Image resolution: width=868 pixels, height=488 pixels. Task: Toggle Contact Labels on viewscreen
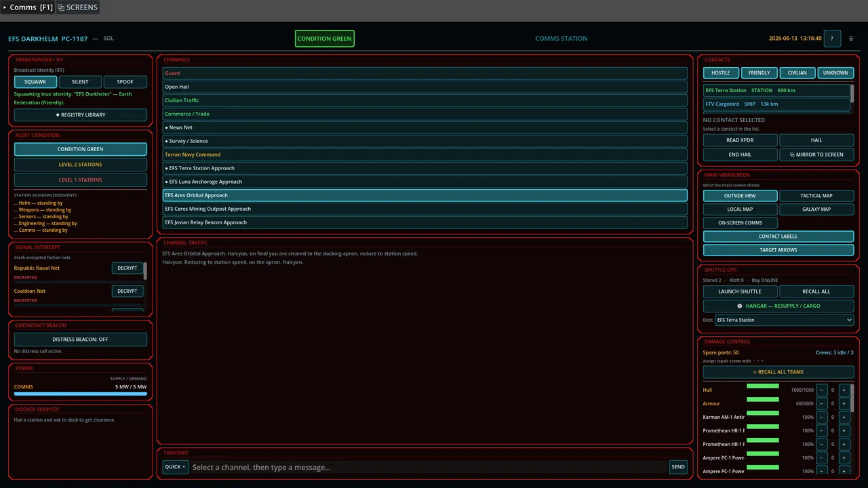pos(778,237)
